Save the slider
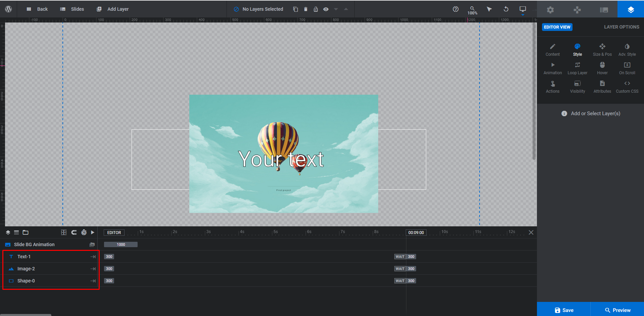This screenshot has width=644, height=316. pos(564,310)
